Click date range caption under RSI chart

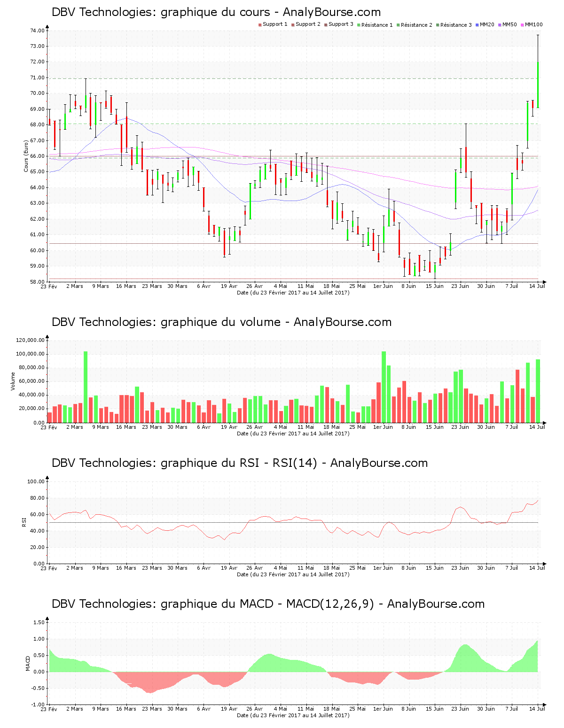293,574
